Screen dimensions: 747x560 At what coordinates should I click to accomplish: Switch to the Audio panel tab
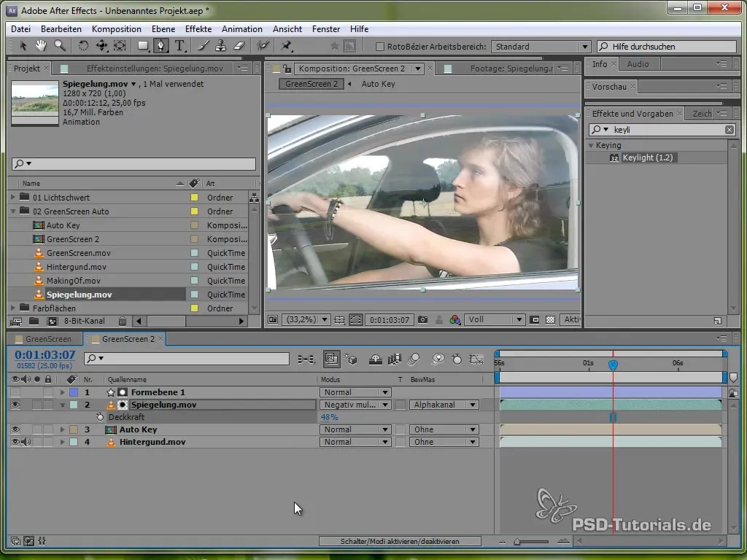pos(638,64)
